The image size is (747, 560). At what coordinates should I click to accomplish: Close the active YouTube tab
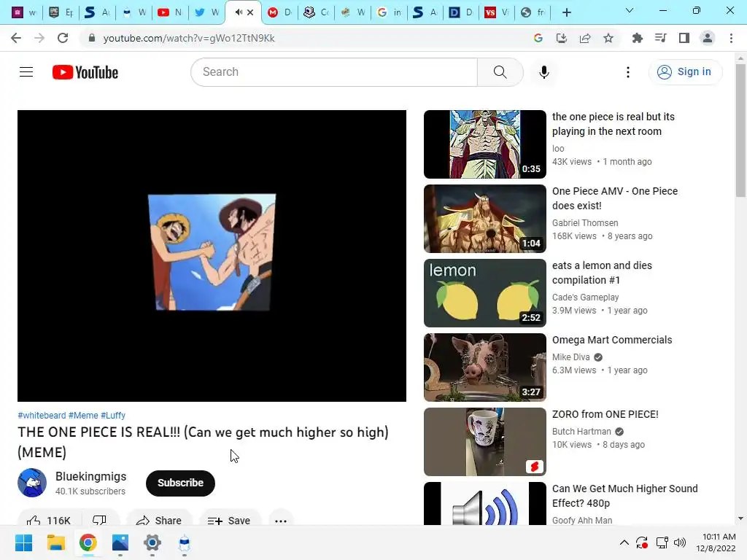click(x=250, y=12)
